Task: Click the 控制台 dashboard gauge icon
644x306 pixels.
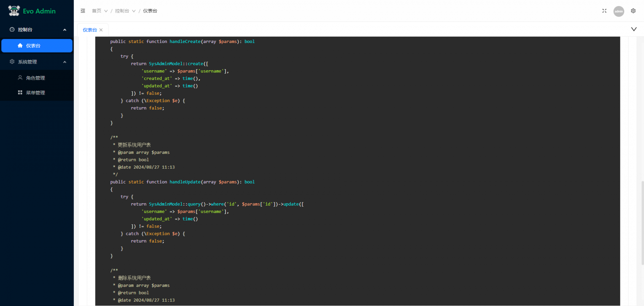Action: (12, 29)
